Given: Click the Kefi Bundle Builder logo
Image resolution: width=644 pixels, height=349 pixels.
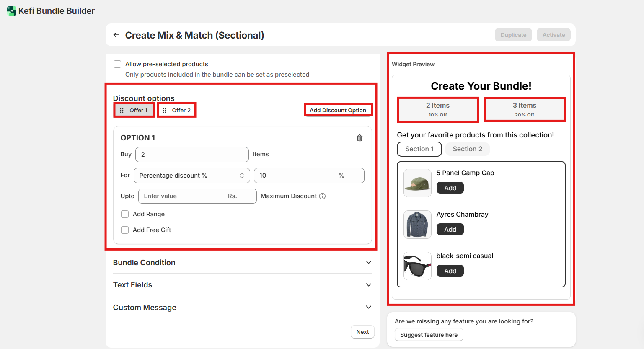Looking at the screenshot, I should [12, 11].
